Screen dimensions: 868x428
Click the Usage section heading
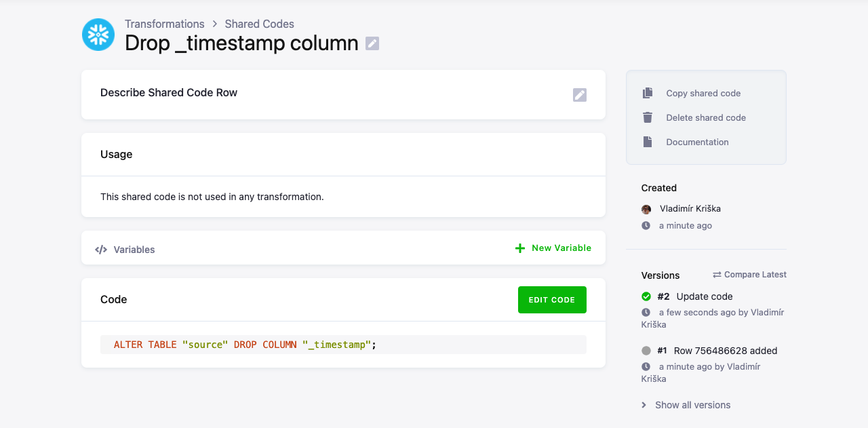117,154
